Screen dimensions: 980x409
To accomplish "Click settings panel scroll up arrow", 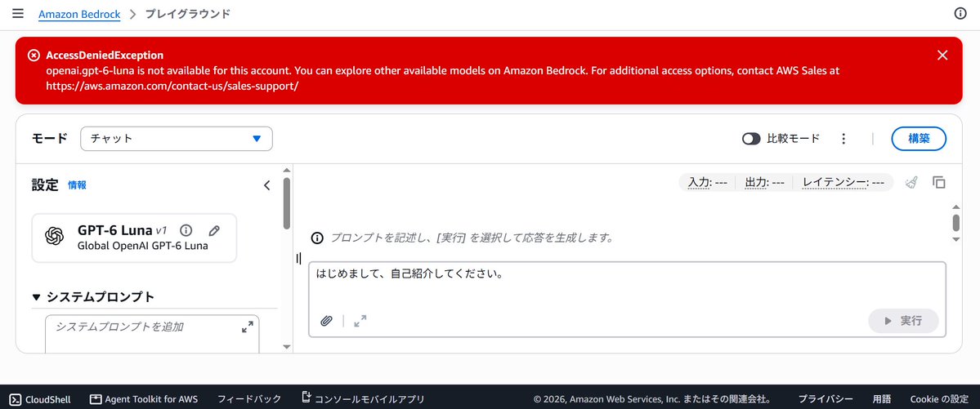I will pyautogui.click(x=287, y=170).
